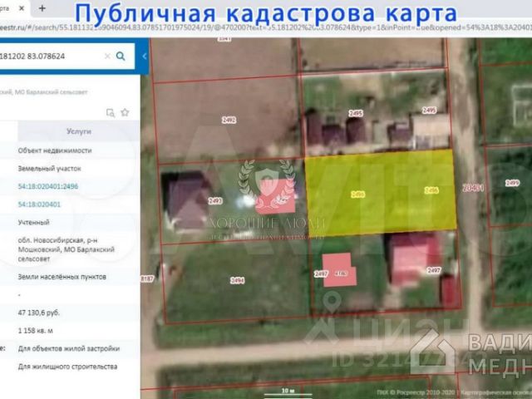Screen dimensions: 532x399
Task: Open cadastral number link 54:18:020401:2496
Action: (x=48, y=186)
